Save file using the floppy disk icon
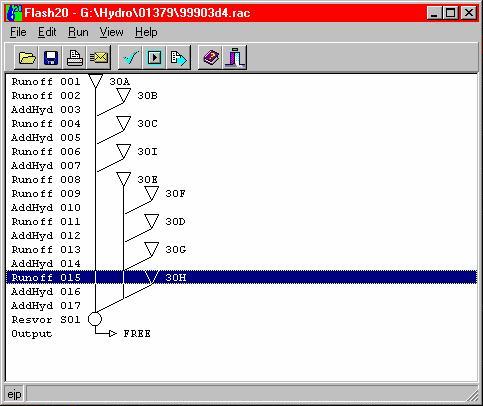 [x=51, y=58]
